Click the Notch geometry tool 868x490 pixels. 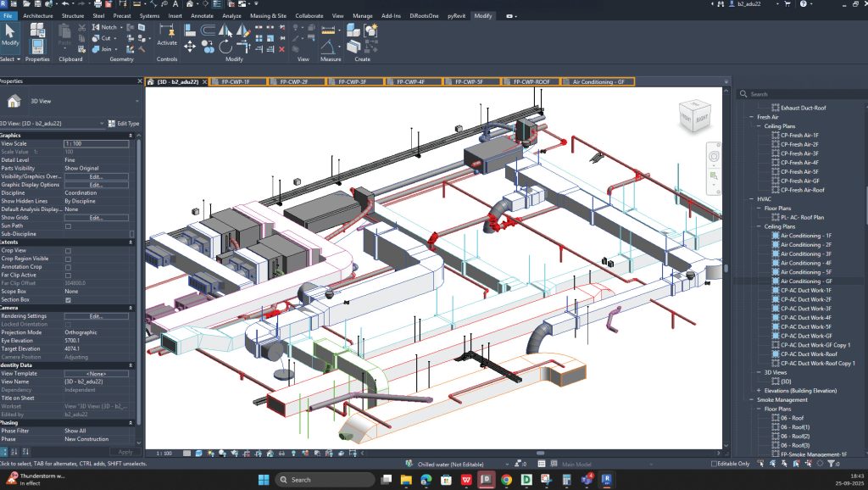click(104, 26)
